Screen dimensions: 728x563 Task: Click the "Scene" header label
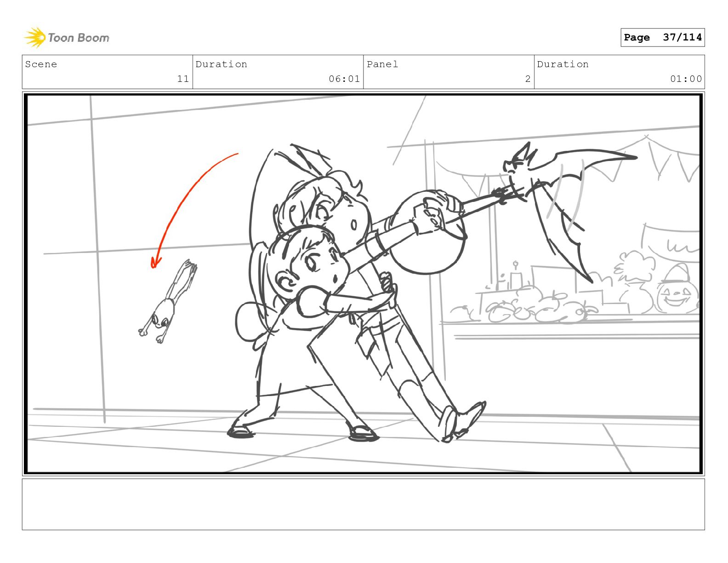coord(41,64)
